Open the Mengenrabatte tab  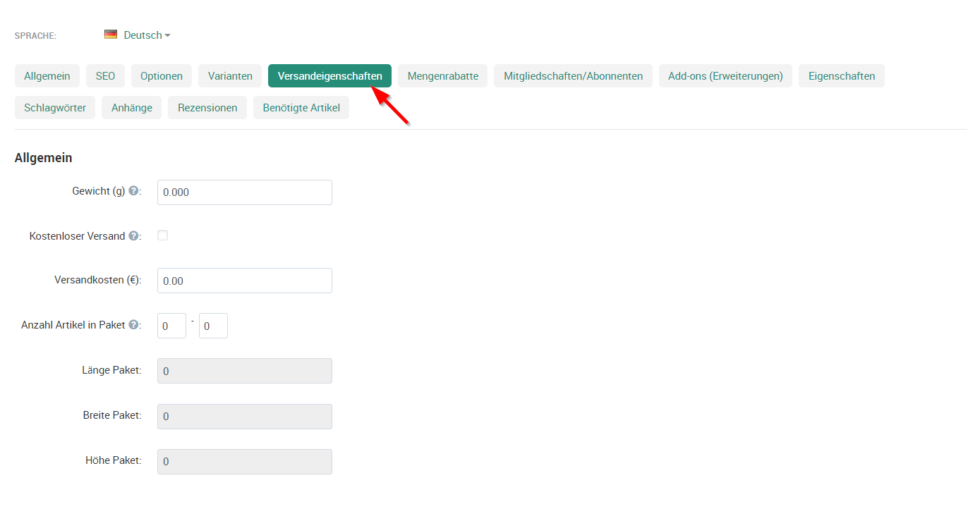click(442, 76)
